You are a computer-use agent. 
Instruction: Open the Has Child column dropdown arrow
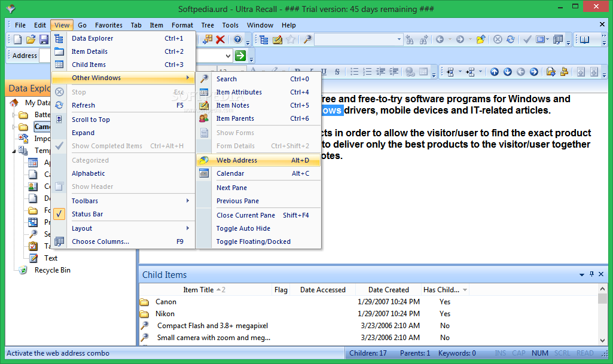click(x=465, y=290)
